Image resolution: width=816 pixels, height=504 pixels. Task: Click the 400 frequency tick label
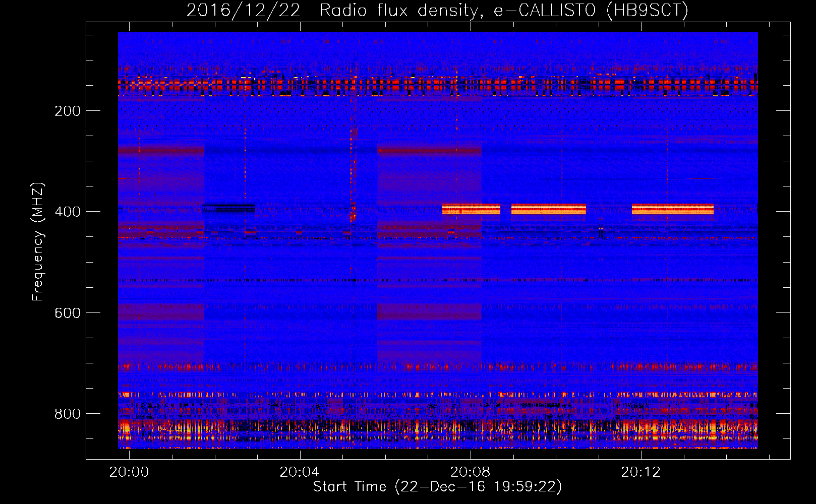pos(68,212)
